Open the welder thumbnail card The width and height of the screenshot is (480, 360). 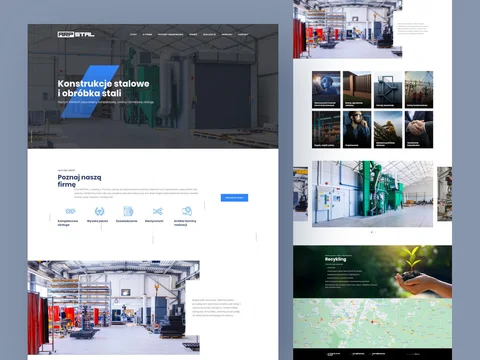click(326, 89)
